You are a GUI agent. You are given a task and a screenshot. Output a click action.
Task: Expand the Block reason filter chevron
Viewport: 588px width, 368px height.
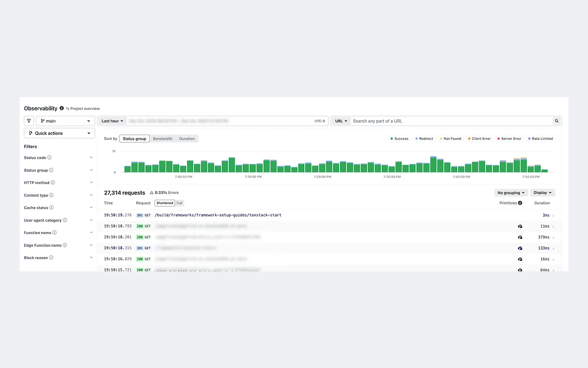click(x=91, y=258)
